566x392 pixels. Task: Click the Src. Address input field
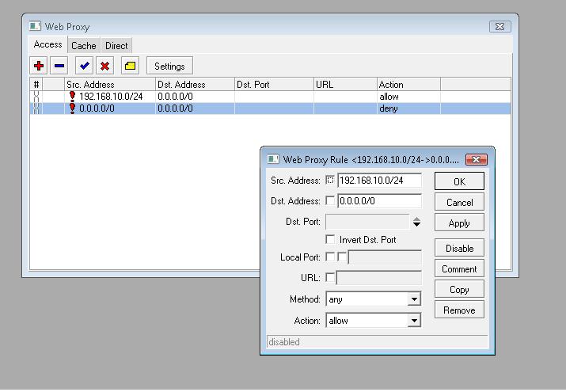click(379, 180)
